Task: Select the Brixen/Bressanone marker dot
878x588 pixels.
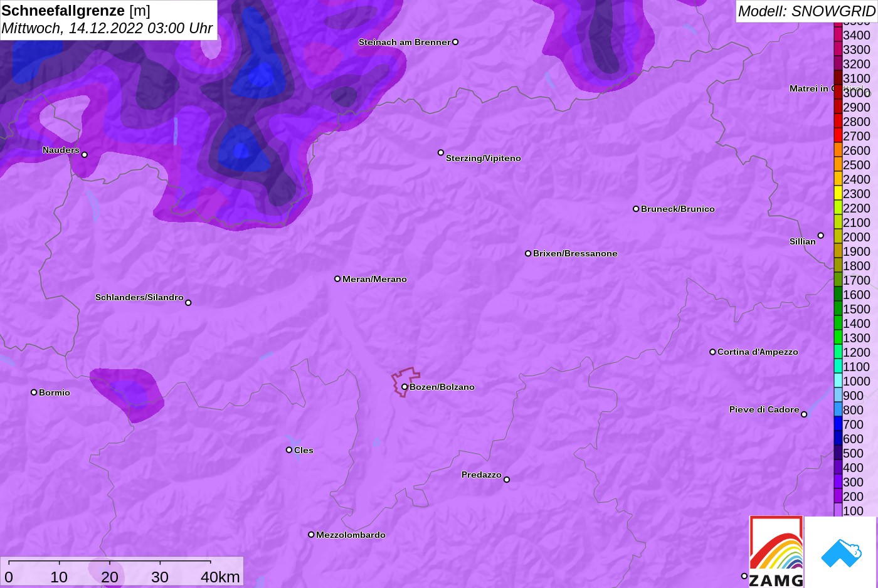Action: point(528,253)
